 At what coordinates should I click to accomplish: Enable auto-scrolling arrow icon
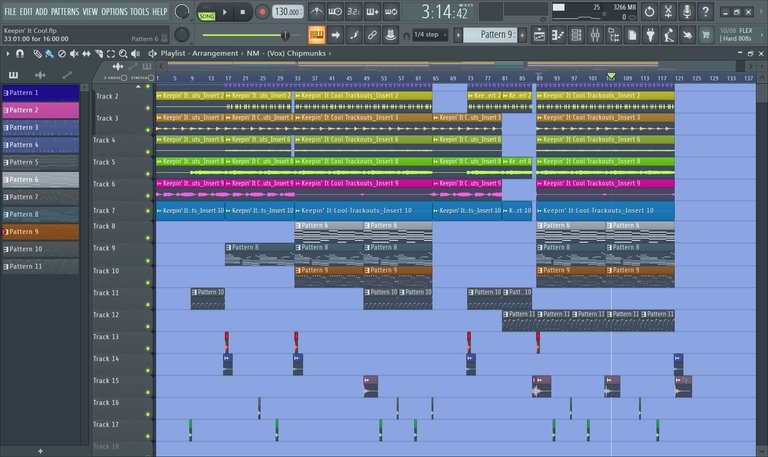(x=336, y=35)
